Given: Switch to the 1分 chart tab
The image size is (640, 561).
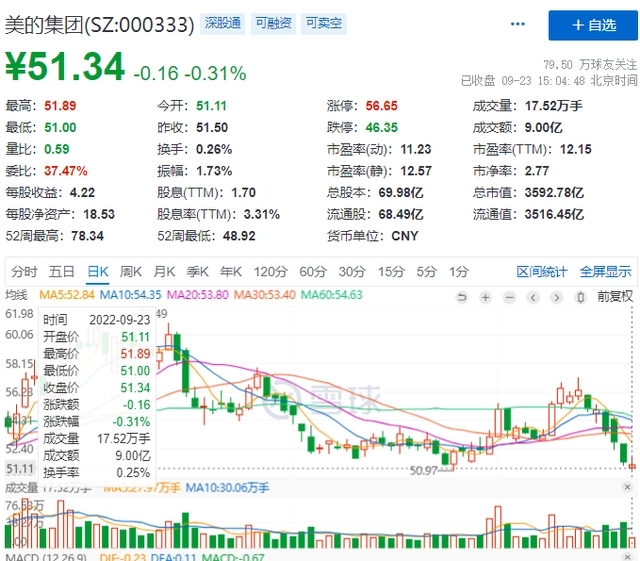Looking at the screenshot, I should click(x=459, y=272).
